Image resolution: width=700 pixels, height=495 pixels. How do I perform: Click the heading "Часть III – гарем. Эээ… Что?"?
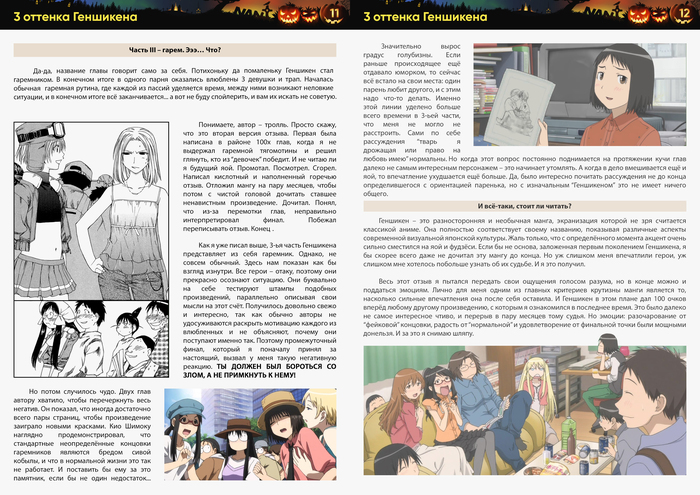tap(175, 50)
